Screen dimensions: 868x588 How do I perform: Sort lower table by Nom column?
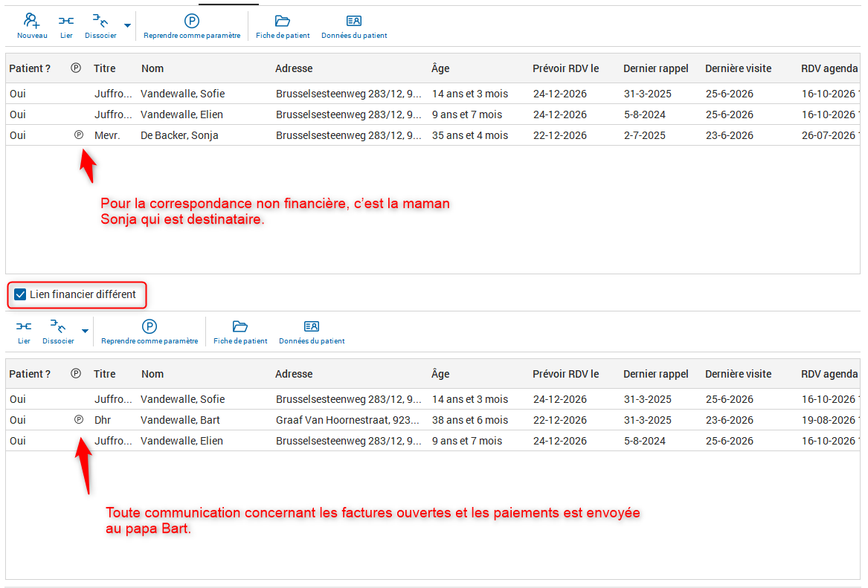point(152,374)
